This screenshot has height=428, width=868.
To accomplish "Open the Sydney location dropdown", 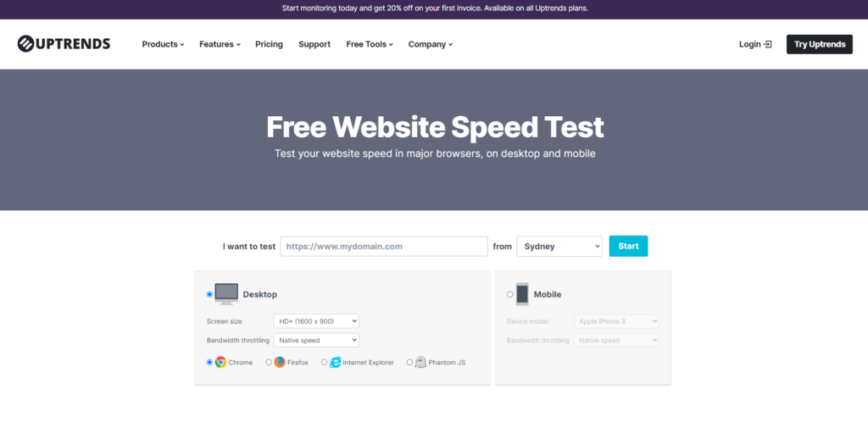I will tap(559, 247).
